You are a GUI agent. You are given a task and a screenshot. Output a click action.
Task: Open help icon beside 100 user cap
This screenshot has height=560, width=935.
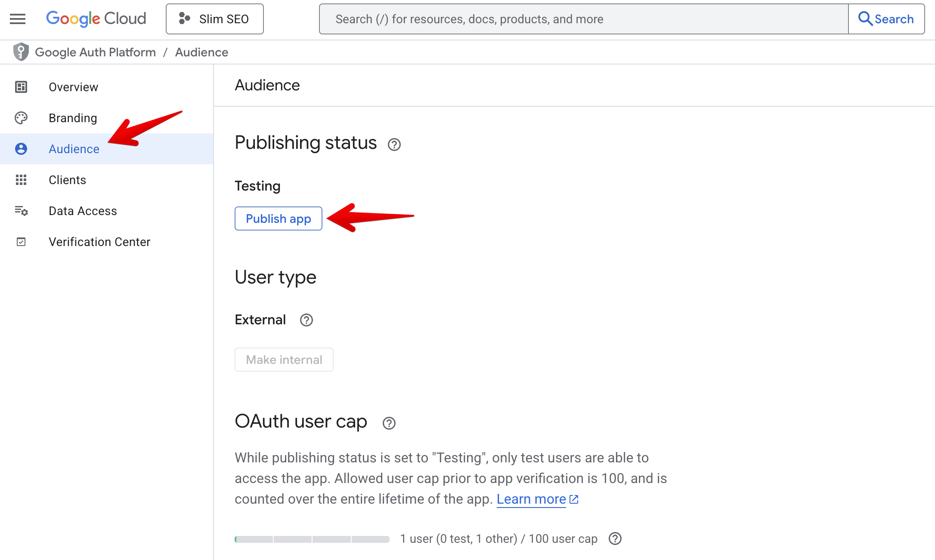click(615, 538)
